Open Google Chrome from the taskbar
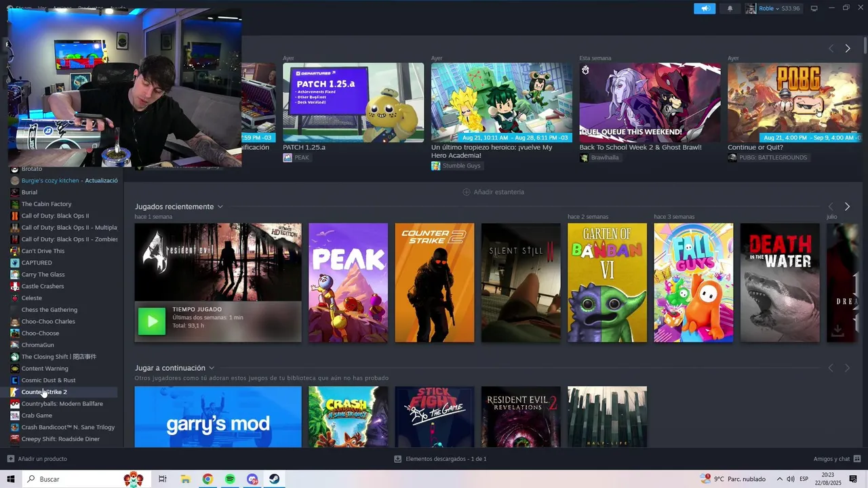Viewport: 868px width, 488px height. 208,479
